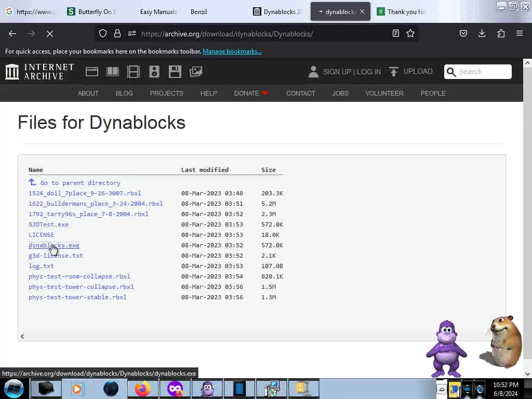The image size is (532, 399).
Task: Download 1792_tarty96s_place_7-8-2004.rbxl
Action: pos(88,214)
